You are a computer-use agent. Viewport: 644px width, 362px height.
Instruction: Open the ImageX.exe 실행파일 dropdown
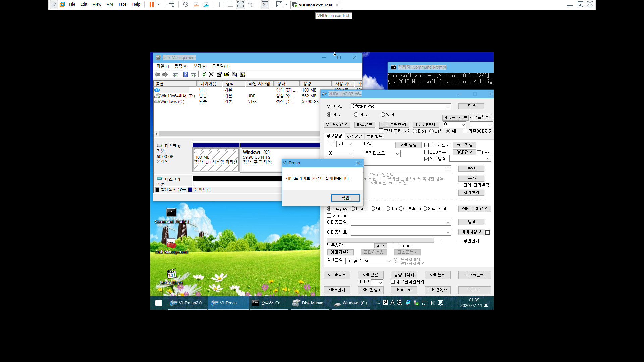point(389,261)
